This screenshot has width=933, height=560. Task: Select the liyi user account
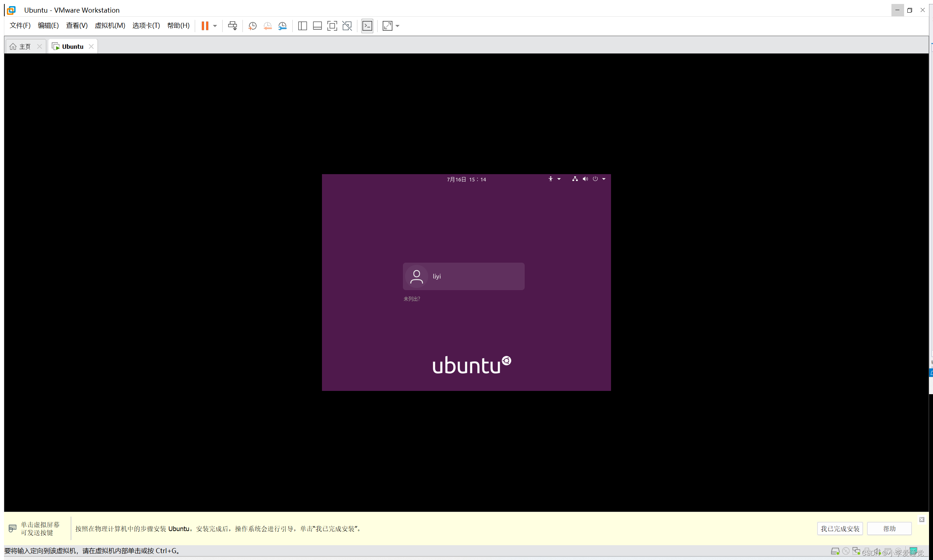464,276
